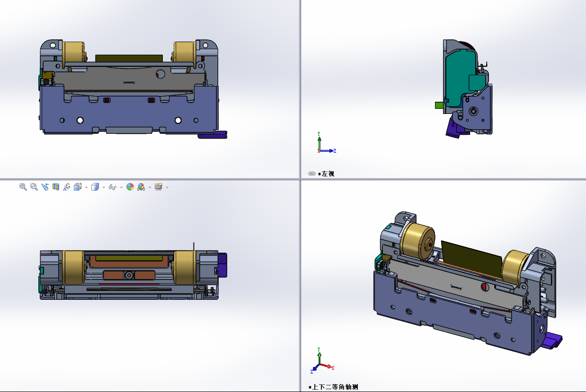Screen dimensions: 586x392
Task: Select the green tab in left view
Action: (x=440, y=105)
